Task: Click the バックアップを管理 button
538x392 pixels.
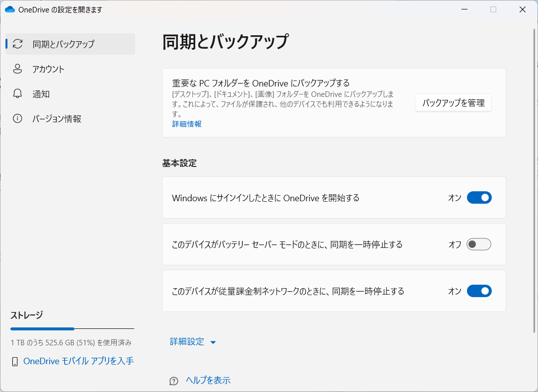Action: 453,103
